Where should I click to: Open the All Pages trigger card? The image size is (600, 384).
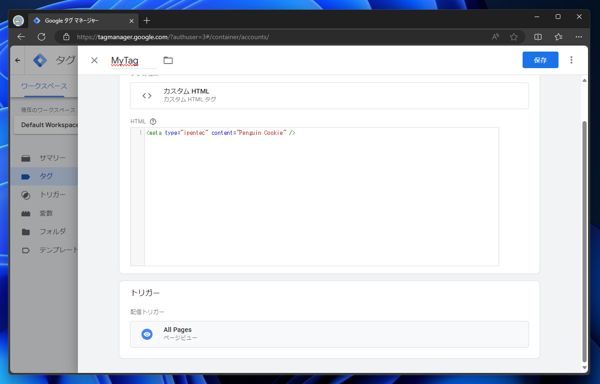(x=329, y=334)
